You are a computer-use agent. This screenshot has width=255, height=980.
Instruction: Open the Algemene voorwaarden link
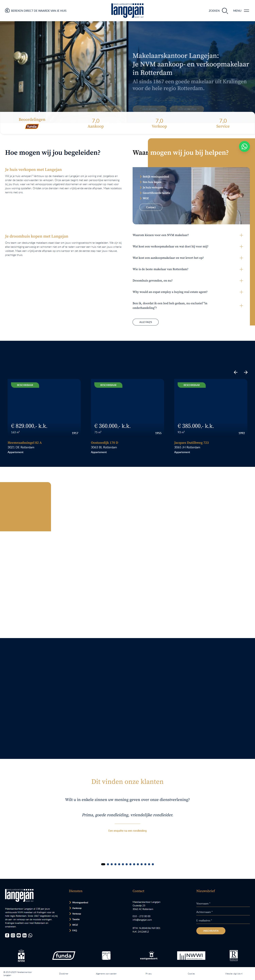pyautogui.click(x=106, y=974)
